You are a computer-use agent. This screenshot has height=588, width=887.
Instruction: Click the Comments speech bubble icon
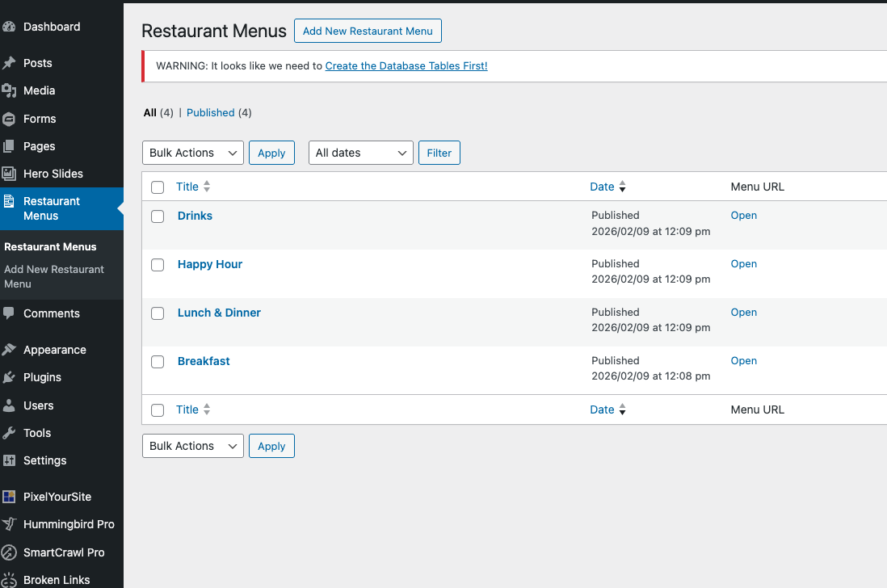[x=10, y=313]
